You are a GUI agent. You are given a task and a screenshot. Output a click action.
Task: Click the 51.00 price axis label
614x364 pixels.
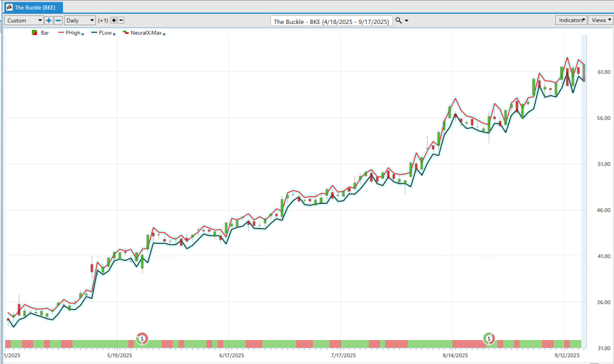tap(603, 164)
